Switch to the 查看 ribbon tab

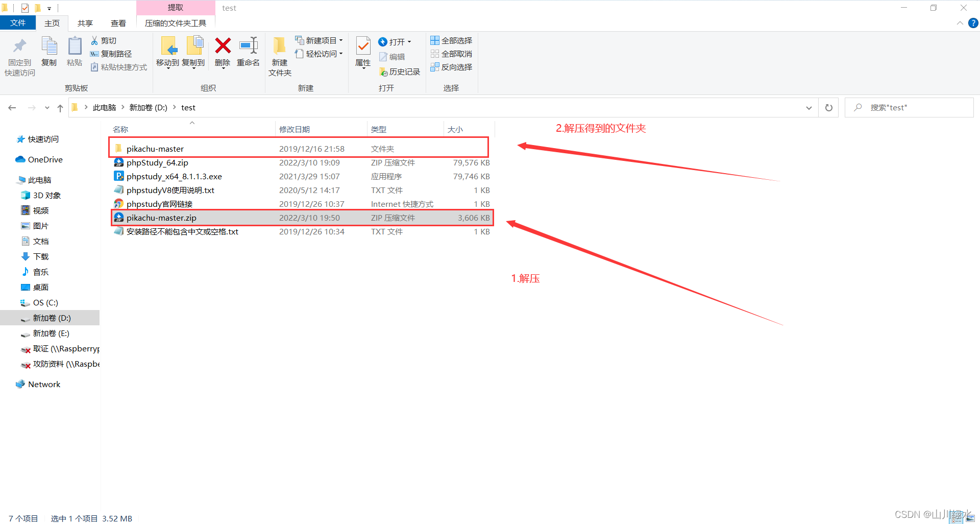point(118,23)
